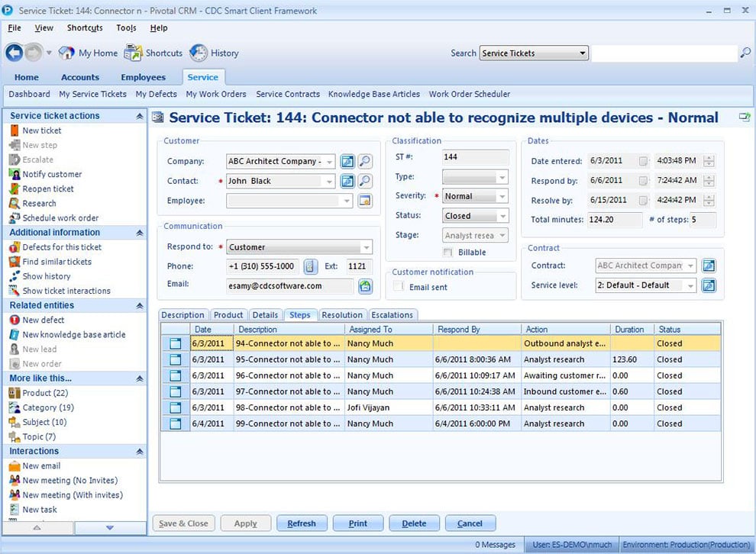756x554 pixels.
Task: Open the History clock icon
Action: [x=198, y=53]
